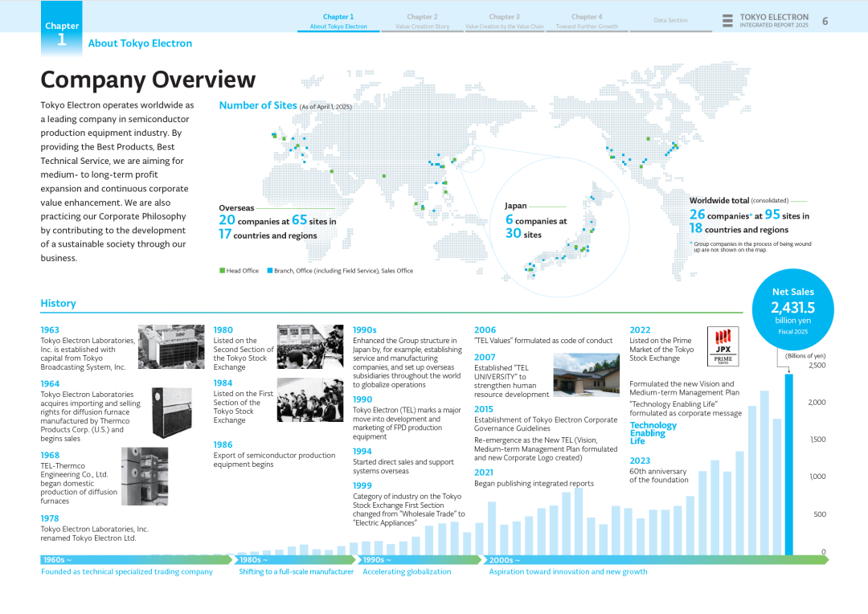The image size is (868, 614).
Task: Select the 2000s timeline arrow segment
Action: tap(655, 559)
